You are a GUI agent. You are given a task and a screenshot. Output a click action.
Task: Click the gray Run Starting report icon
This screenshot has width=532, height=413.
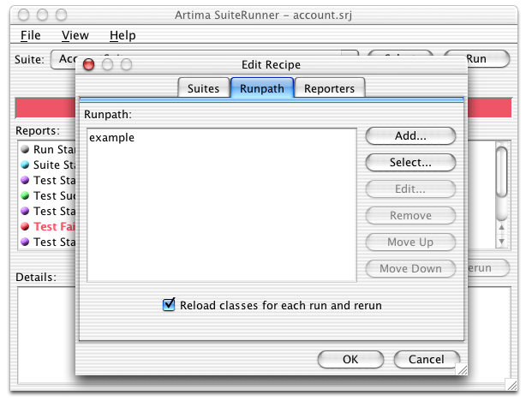click(25, 149)
